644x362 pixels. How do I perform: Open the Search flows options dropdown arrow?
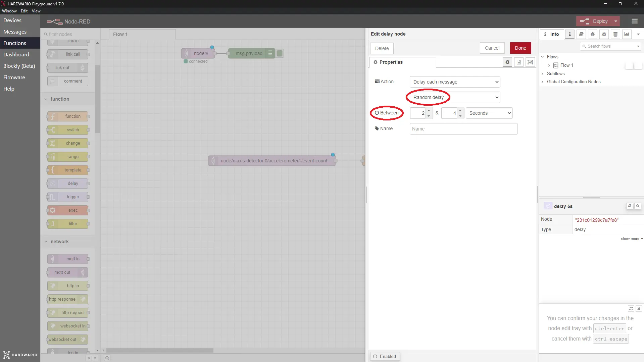coord(638,46)
